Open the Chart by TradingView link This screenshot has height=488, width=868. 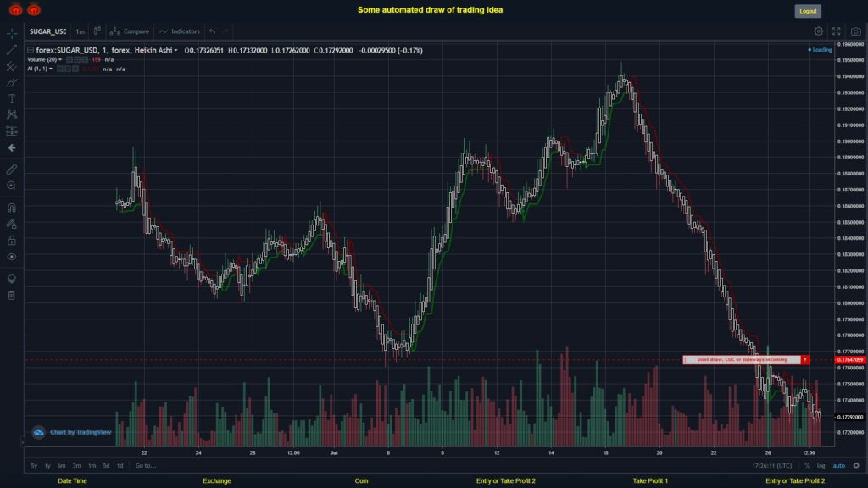[81, 432]
